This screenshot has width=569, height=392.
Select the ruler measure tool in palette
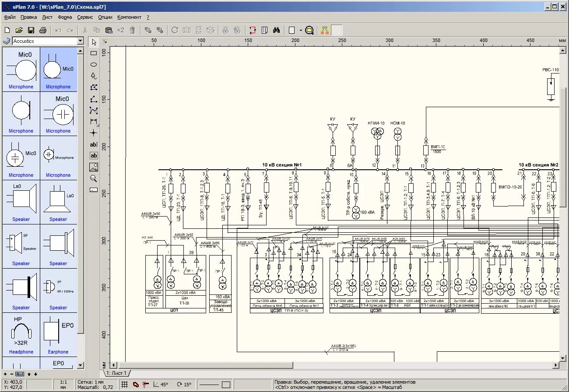tap(94, 189)
